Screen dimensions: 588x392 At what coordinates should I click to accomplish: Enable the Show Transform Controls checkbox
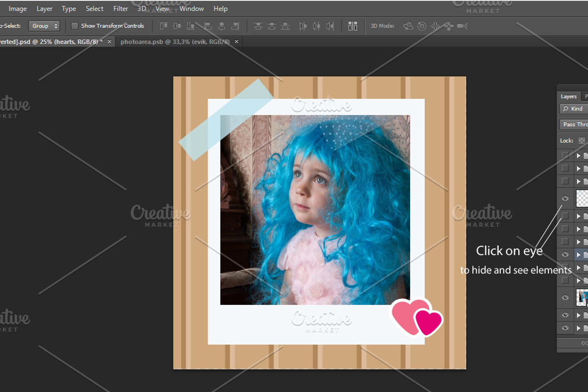click(74, 25)
